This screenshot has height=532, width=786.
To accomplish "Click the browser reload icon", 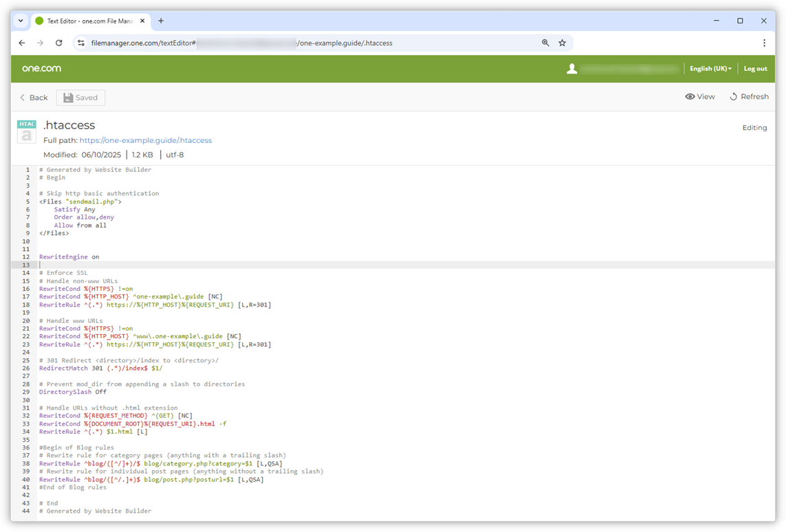I will pyautogui.click(x=59, y=43).
